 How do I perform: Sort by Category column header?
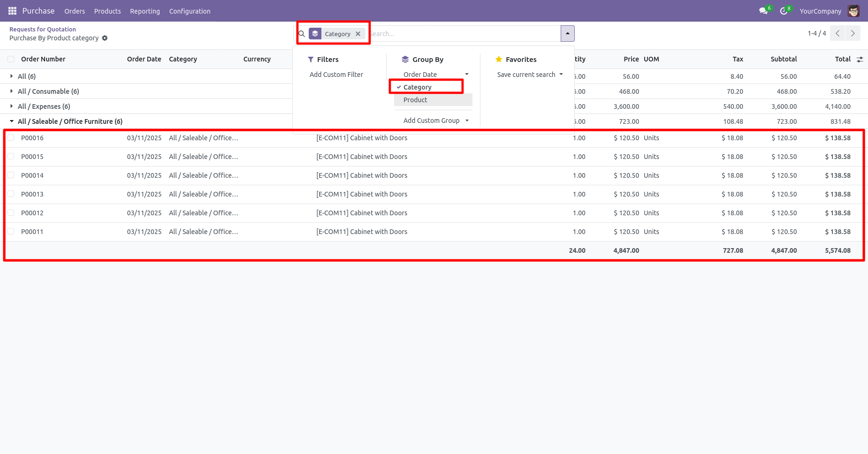click(183, 59)
